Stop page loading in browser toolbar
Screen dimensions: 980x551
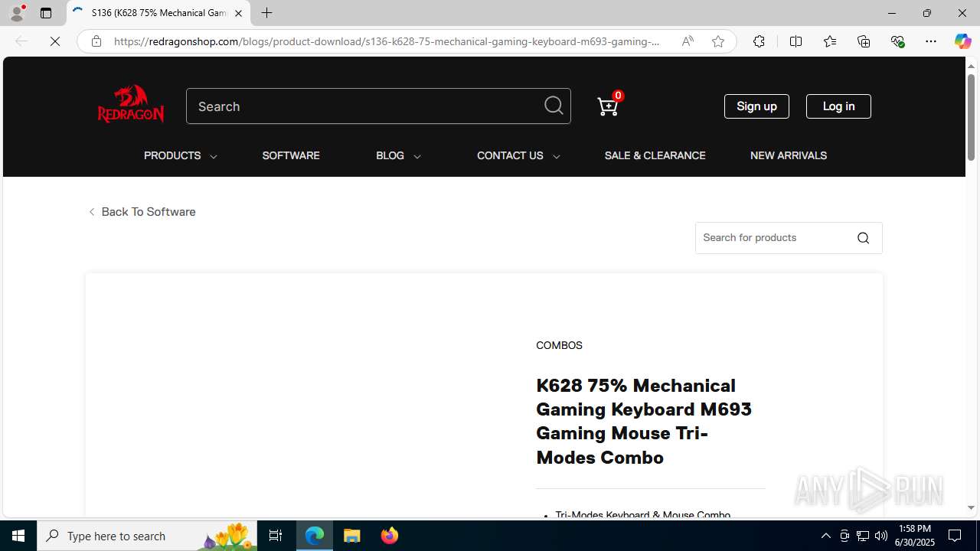[55, 41]
